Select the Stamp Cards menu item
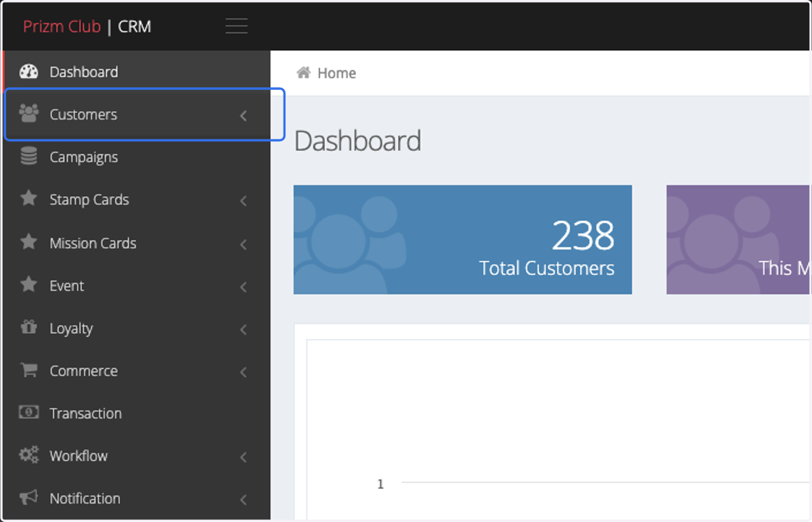Viewport: 812px width, 522px height. [x=137, y=199]
